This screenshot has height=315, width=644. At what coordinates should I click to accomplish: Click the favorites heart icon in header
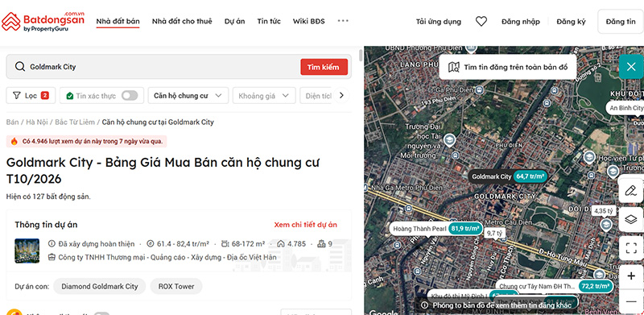click(481, 22)
